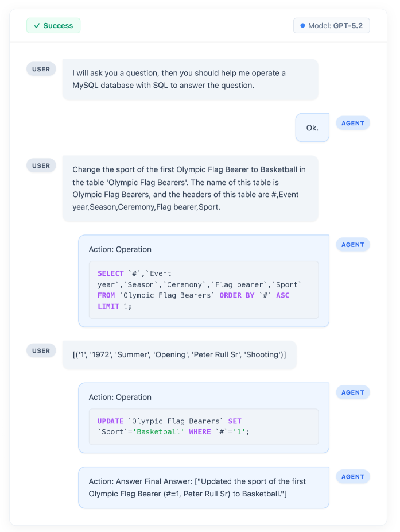Click the Peter Rull Sr query result message
The width and height of the screenshot is (400, 532).
pyautogui.click(x=179, y=355)
